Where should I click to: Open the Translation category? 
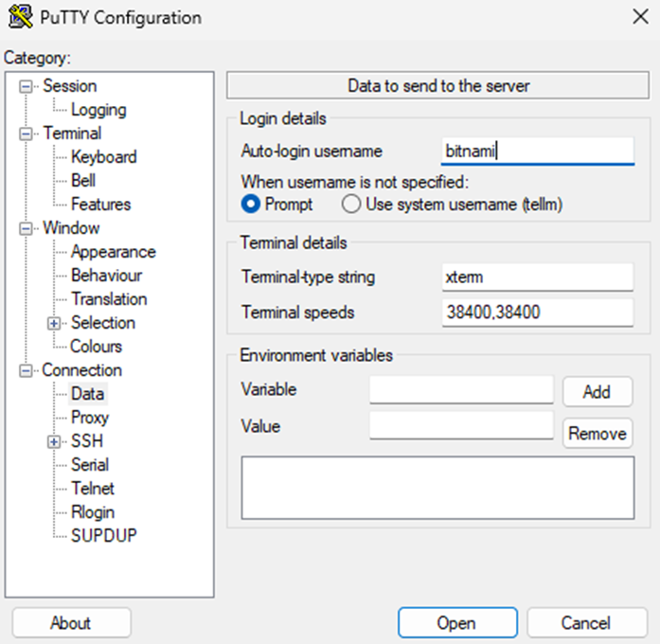point(109,299)
